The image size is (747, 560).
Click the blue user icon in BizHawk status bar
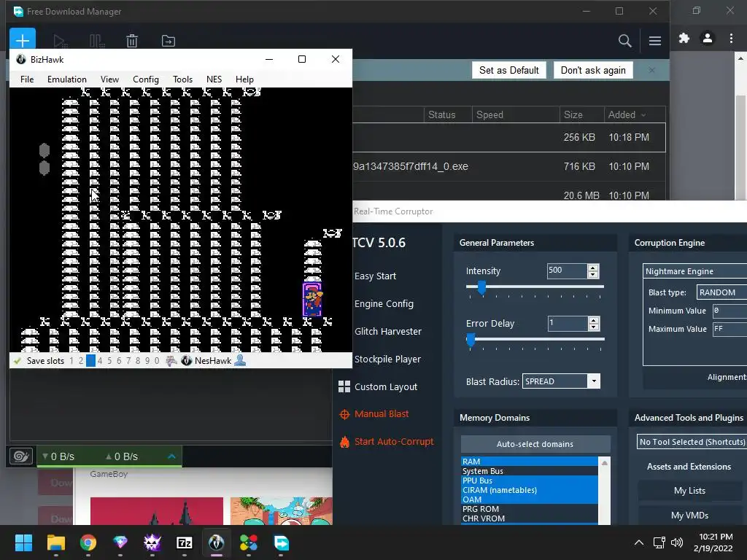coord(240,360)
